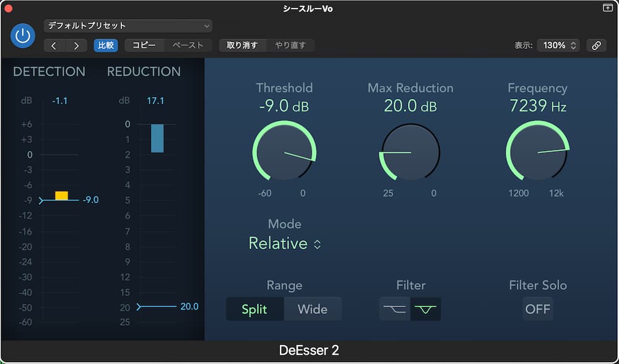Click the Max Reduction value 20.0 dB
The image size is (619, 364).
pyautogui.click(x=410, y=106)
